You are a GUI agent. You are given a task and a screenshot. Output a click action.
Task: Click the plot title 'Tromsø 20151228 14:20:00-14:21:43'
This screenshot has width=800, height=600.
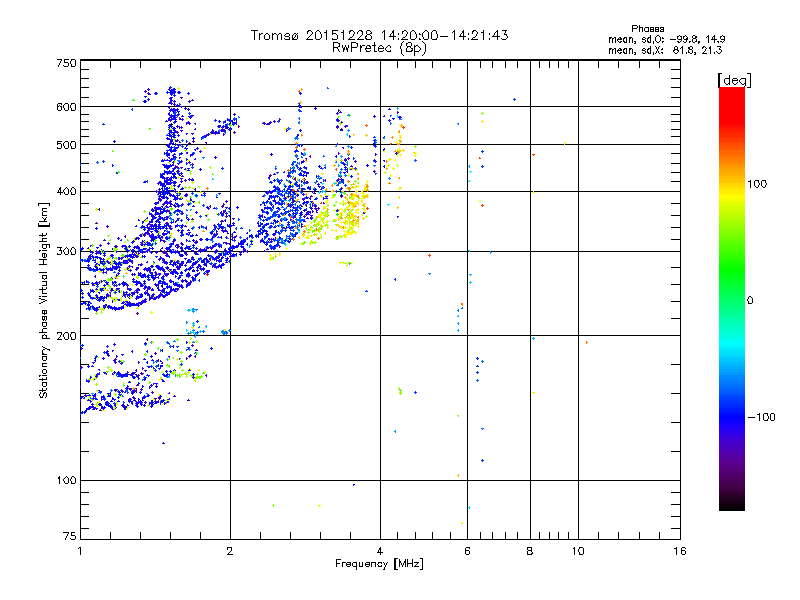tap(380, 35)
